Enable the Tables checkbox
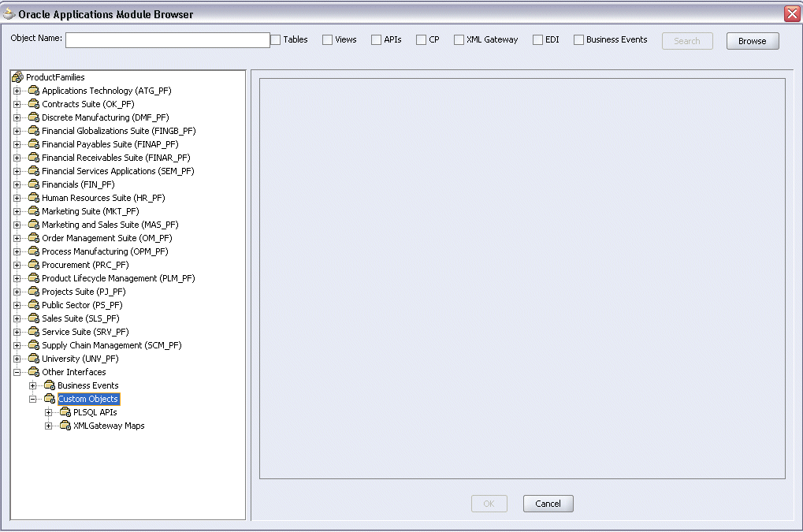 [x=276, y=40]
